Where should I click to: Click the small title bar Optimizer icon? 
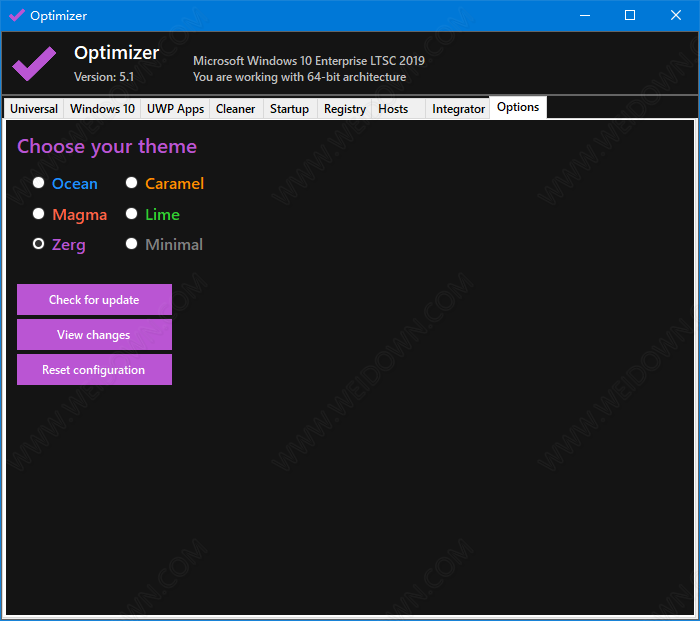(x=17, y=16)
